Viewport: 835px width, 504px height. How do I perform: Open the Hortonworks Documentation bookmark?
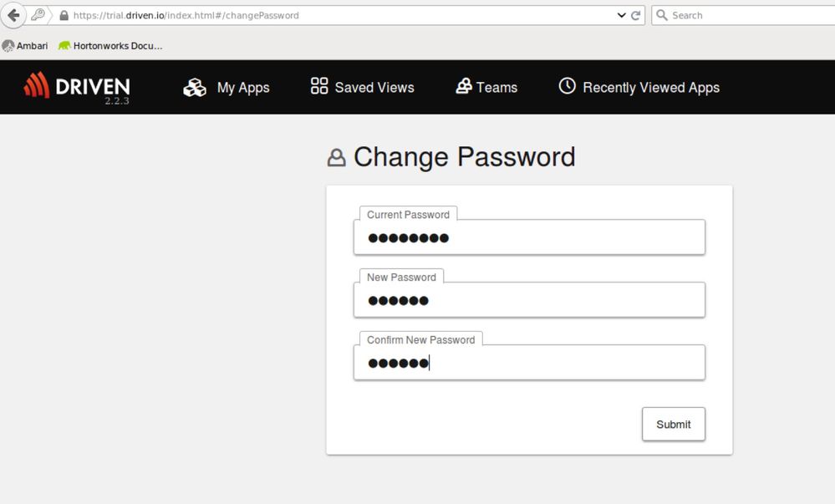tap(109, 46)
